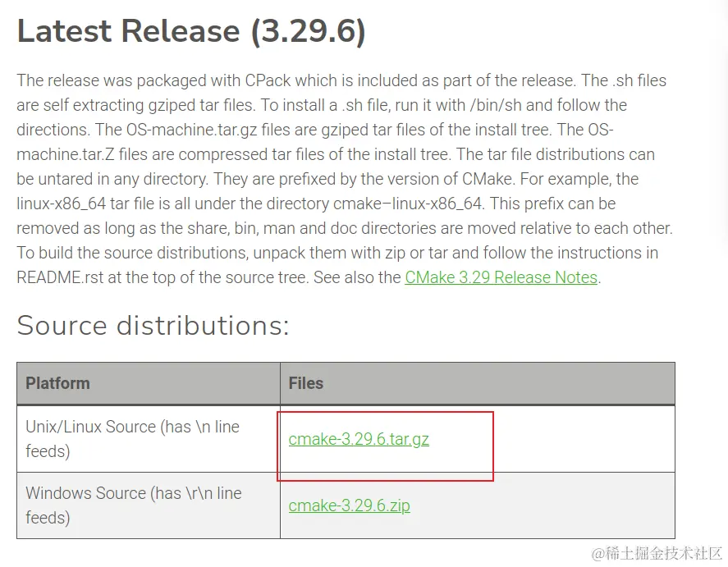This screenshot has width=728, height=567.
Task: Download the cmake-3.29.6.zip source file
Action: click(349, 505)
